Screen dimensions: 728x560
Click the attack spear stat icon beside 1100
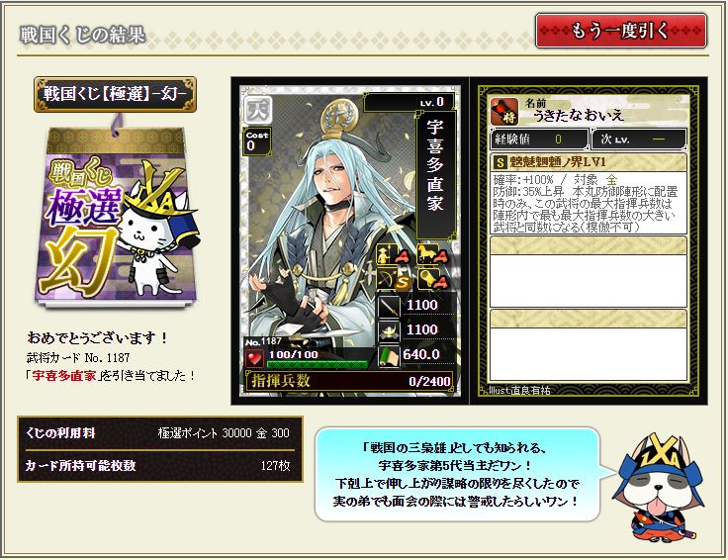point(389,306)
